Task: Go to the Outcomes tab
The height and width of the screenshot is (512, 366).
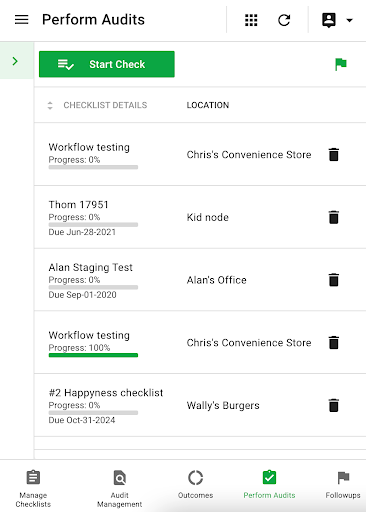Action: (x=195, y=484)
